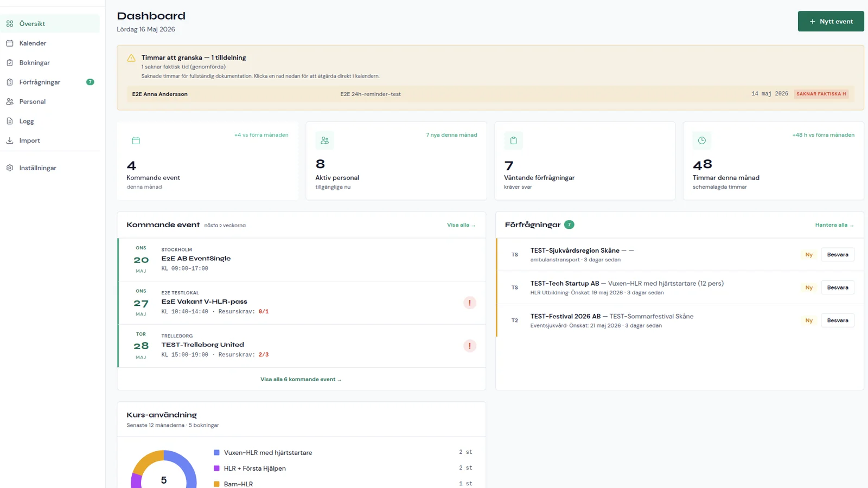Click Besvara for TEST-Sjukvårdsregion Skåne
The image size is (868, 488).
838,255
